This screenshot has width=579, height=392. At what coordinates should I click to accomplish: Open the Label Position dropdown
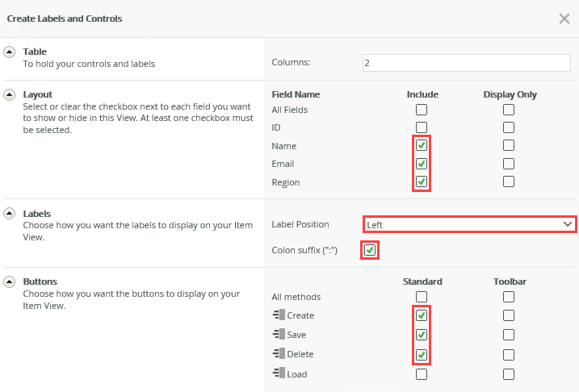[468, 224]
